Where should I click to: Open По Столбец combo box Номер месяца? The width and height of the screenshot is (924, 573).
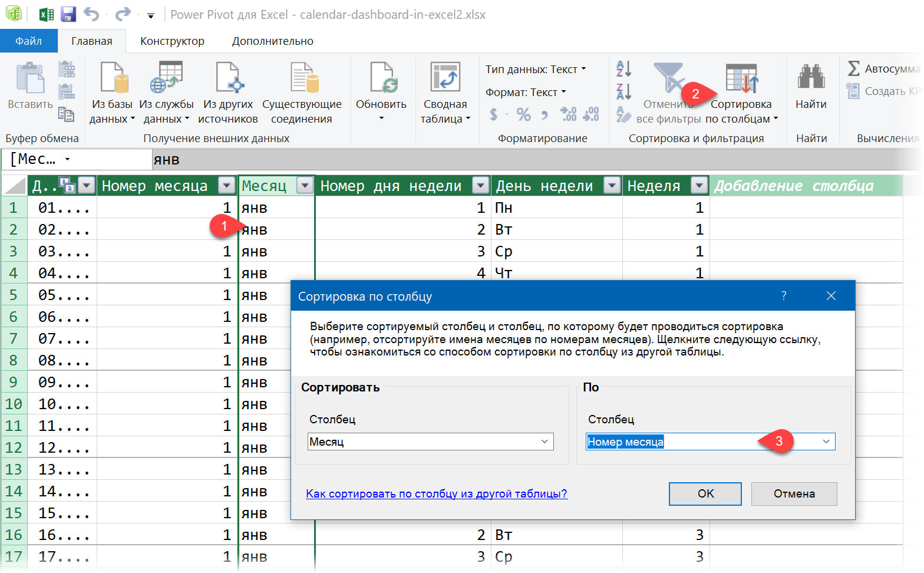pyautogui.click(x=711, y=442)
